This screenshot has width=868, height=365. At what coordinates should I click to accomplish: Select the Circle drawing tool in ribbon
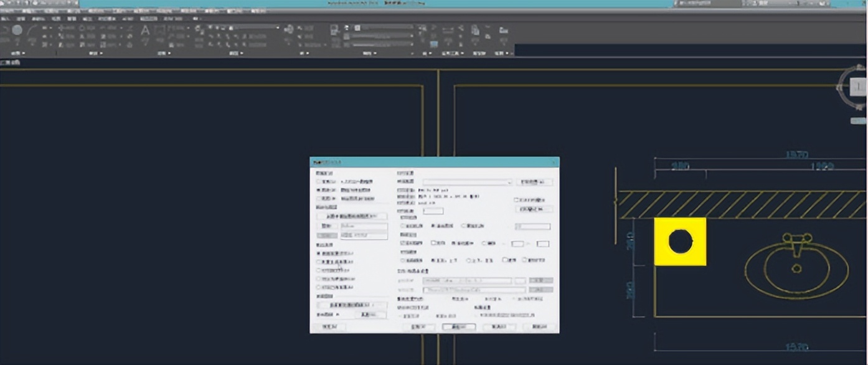[17, 30]
